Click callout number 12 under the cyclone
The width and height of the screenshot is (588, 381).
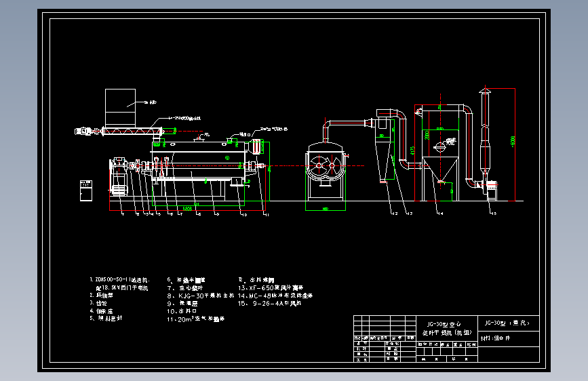(x=395, y=214)
